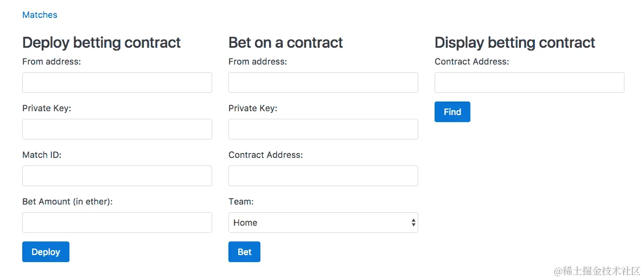This screenshot has height=280, width=644.
Task: Open the Team dropdown showing Home
Action: tap(323, 222)
